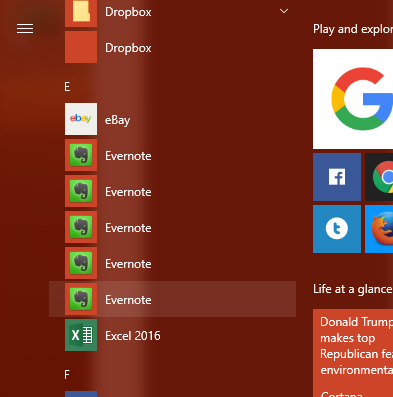Open the alphabet index via letter E
This screenshot has height=397, width=393.
67,87
